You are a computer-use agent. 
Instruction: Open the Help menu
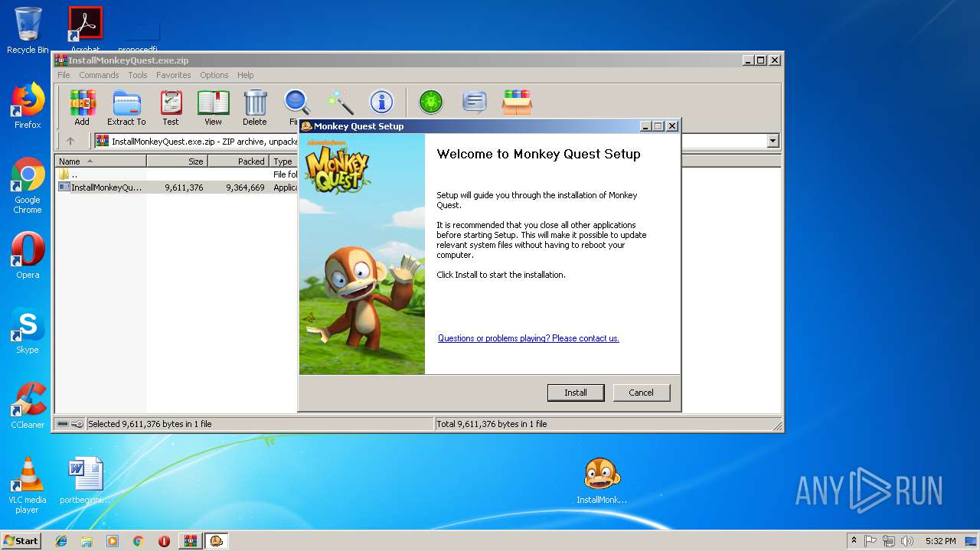(x=245, y=75)
